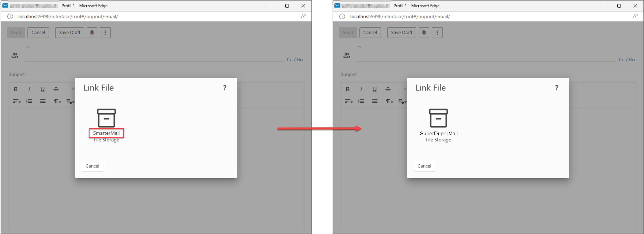Open paragraph style dropdown in left window
The height and width of the screenshot is (234, 644).
(71, 101)
